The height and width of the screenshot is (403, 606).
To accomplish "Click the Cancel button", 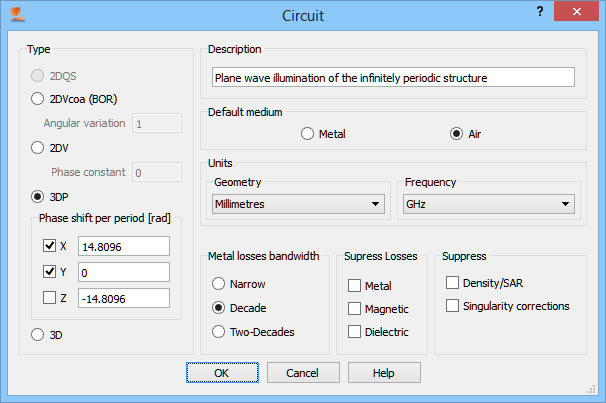I will (x=301, y=373).
